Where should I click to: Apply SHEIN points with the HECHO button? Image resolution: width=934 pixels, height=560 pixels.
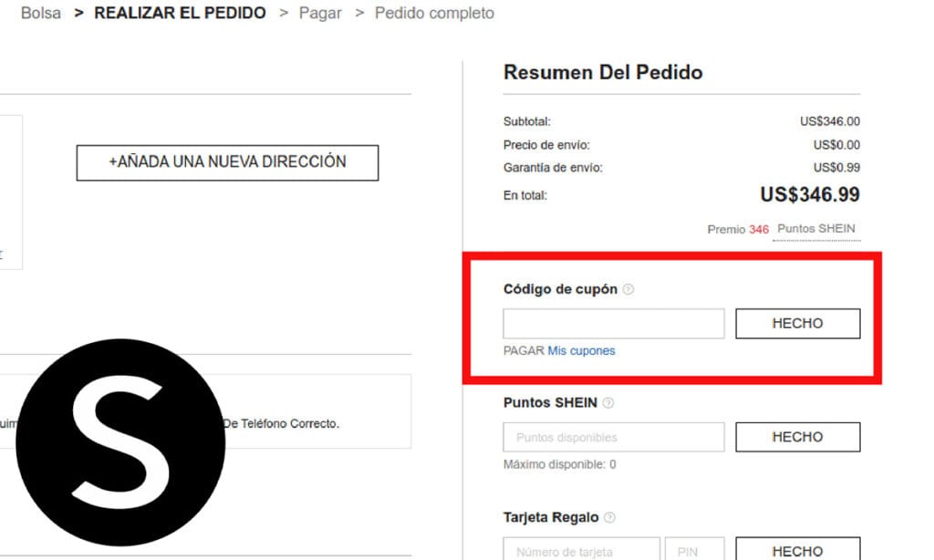797,437
